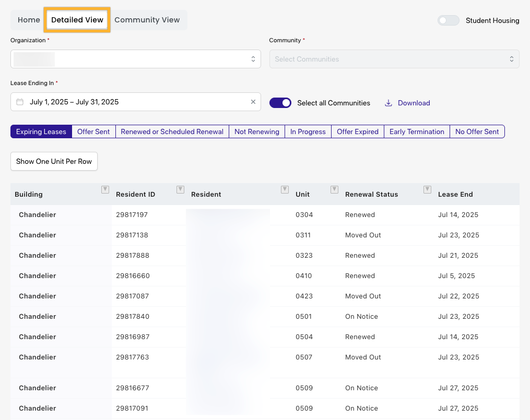The image size is (530, 420).
Task: Open the Select Communities dropdown
Action: point(394,59)
